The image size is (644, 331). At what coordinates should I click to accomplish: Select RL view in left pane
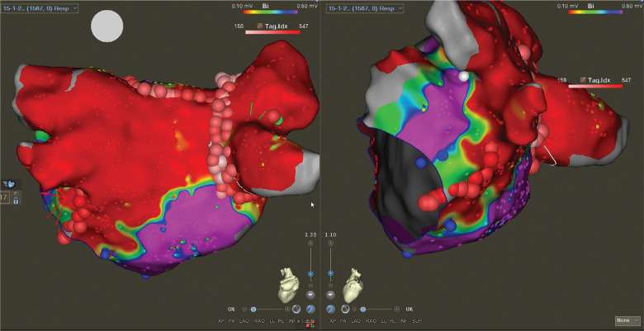point(281,321)
